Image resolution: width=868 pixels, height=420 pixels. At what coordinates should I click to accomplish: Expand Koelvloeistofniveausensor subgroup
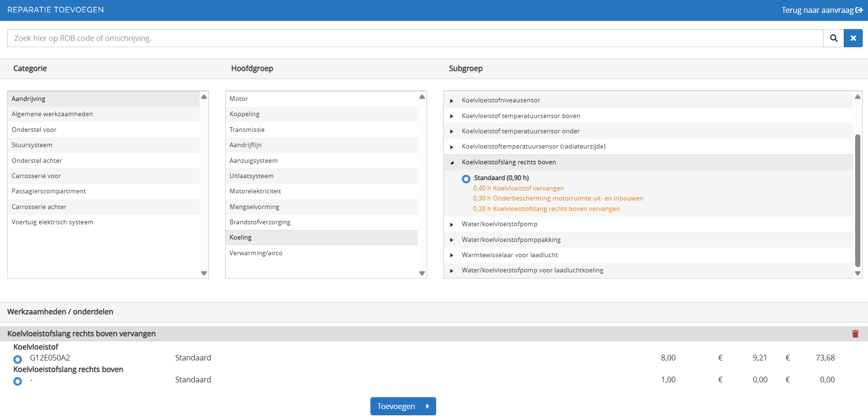click(x=452, y=101)
